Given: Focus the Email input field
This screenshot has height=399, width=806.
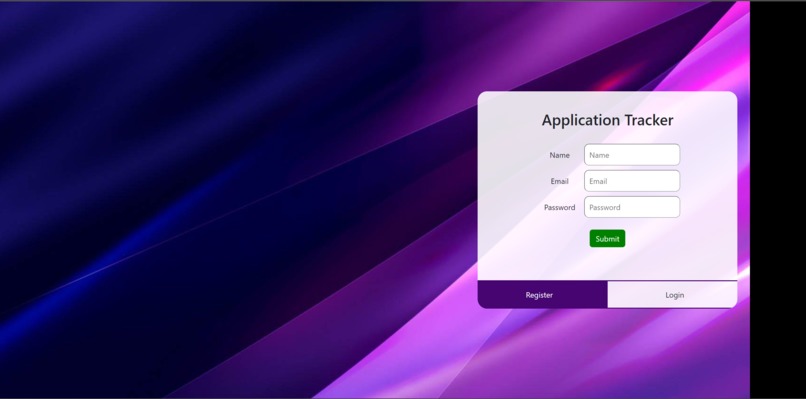Looking at the screenshot, I should point(632,181).
